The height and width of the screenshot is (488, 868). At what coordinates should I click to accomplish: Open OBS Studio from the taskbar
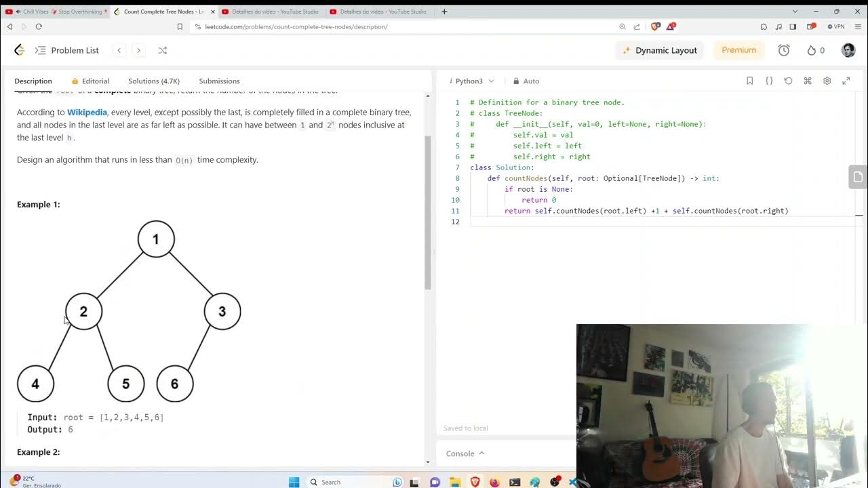coord(555,482)
